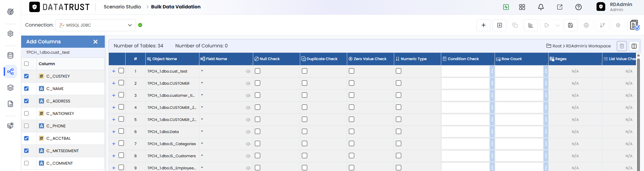Open the notifications bell
The image size is (644, 171).
[x=541, y=7]
